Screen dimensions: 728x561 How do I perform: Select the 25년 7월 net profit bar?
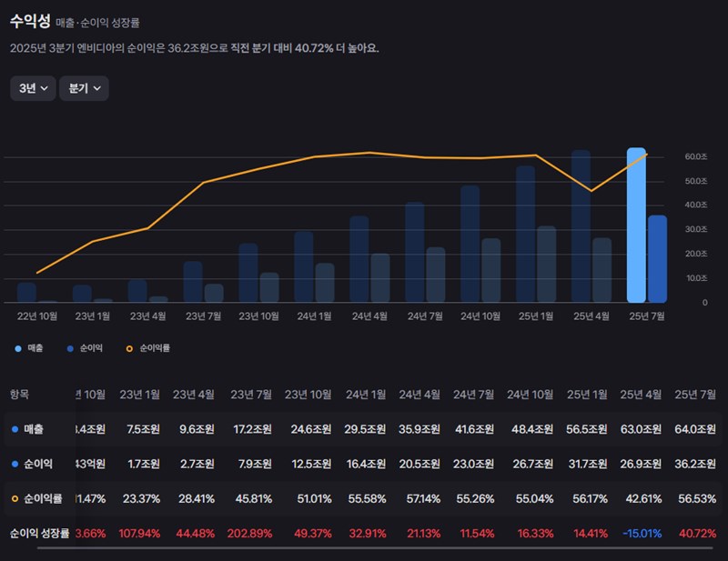click(657, 259)
